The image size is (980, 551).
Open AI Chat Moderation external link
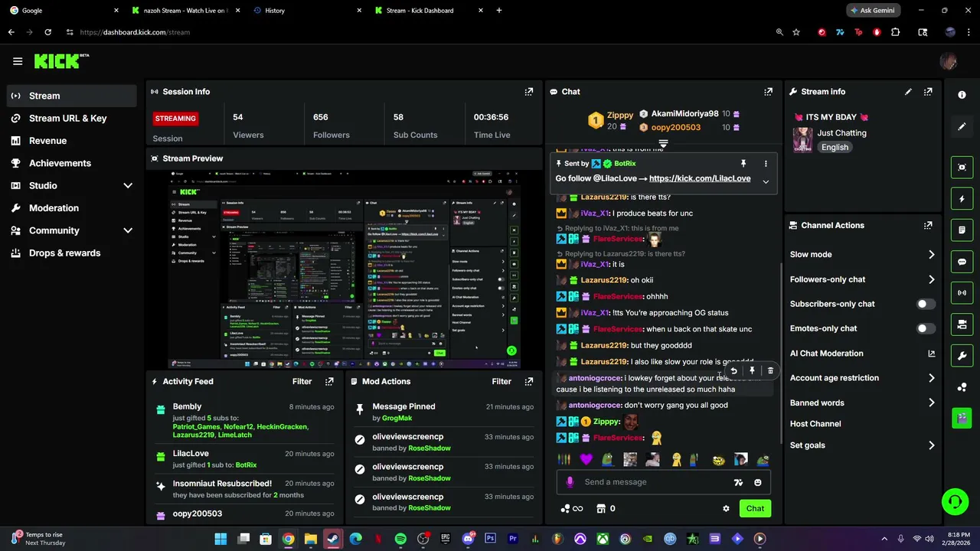[x=932, y=354]
